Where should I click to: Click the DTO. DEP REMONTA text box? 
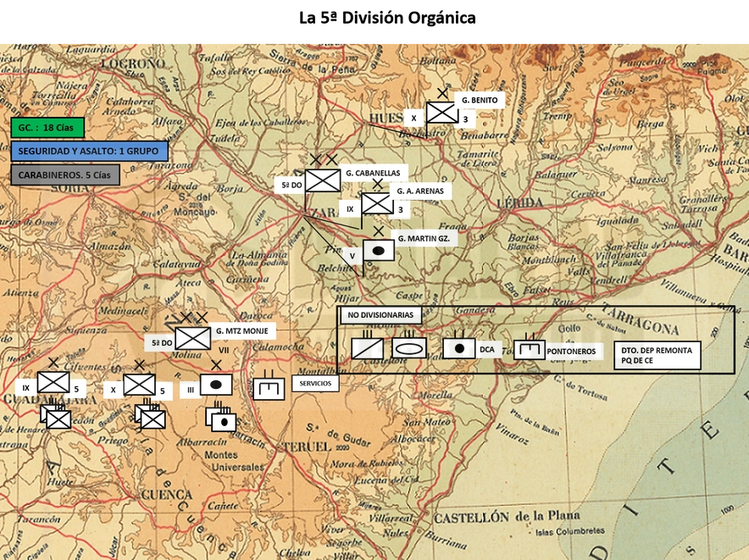(x=657, y=355)
